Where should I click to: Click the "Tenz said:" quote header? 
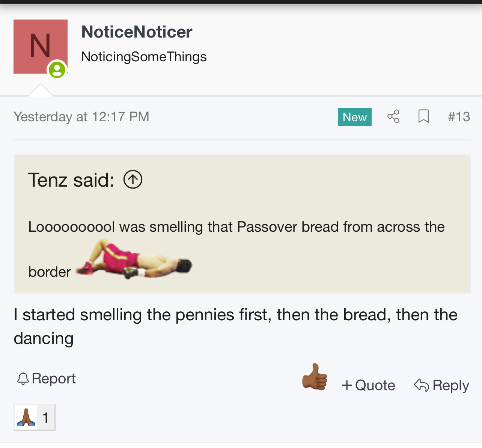pos(71,180)
